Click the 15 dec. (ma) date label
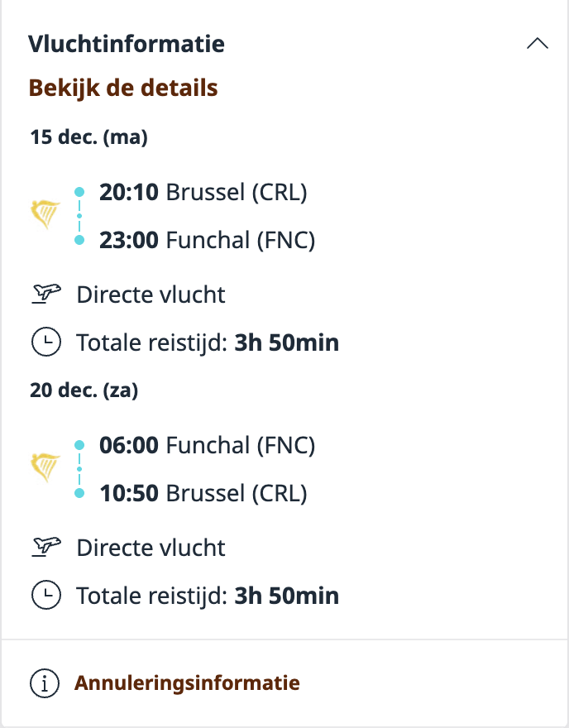This screenshot has width=569, height=728. point(88,138)
